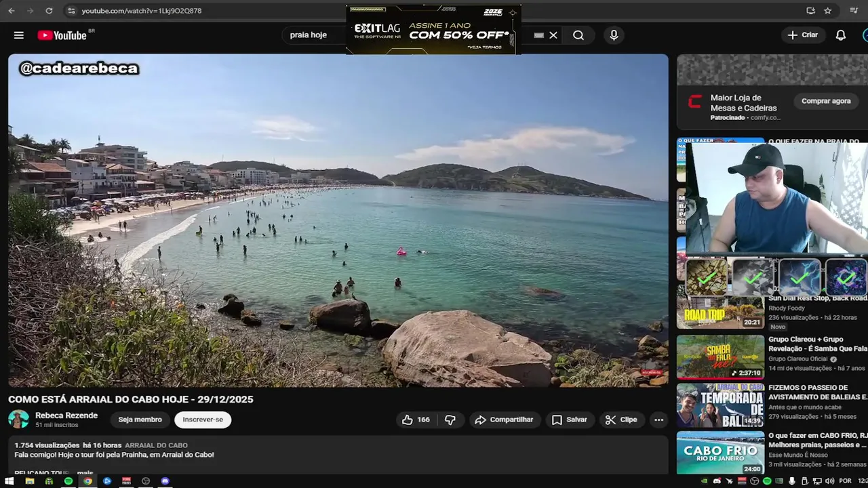The height and width of the screenshot is (488, 868).
Task: Clear the search query with X icon
Action: [553, 35]
